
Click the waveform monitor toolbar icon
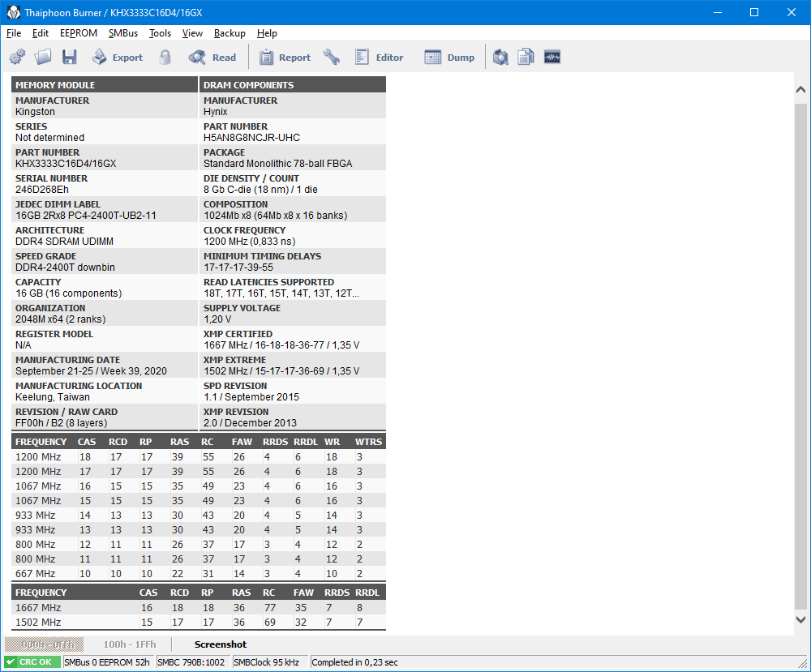click(552, 57)
